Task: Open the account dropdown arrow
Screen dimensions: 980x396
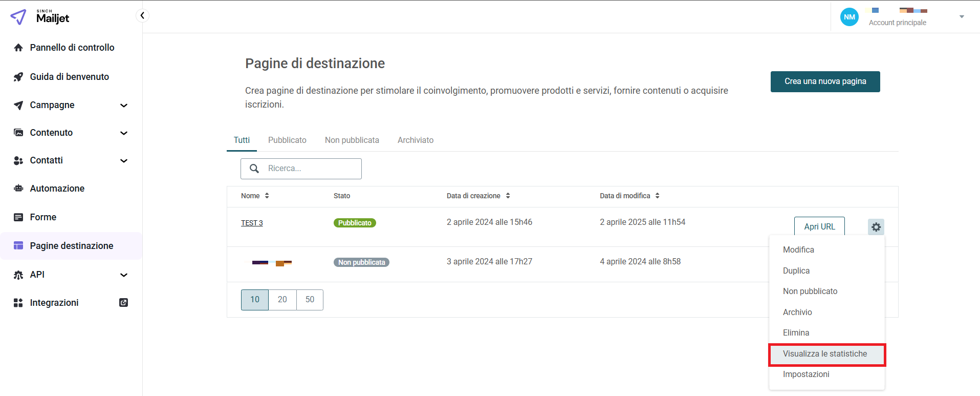Action: (962, 17)
